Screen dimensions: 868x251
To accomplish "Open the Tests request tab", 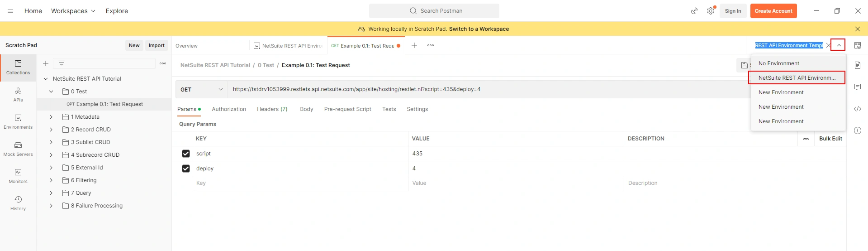I will 389,109.
